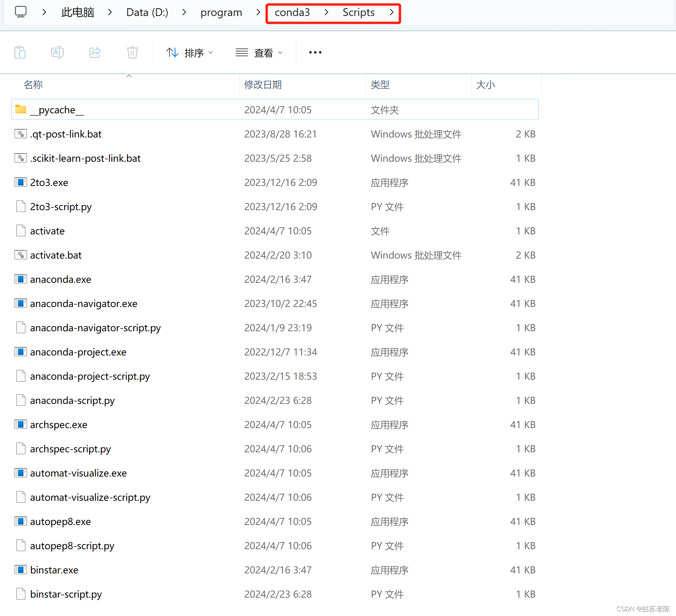Select the file named autopep8-script.py
The width and height of the screenshot is (676, 616).
point(72,546)
